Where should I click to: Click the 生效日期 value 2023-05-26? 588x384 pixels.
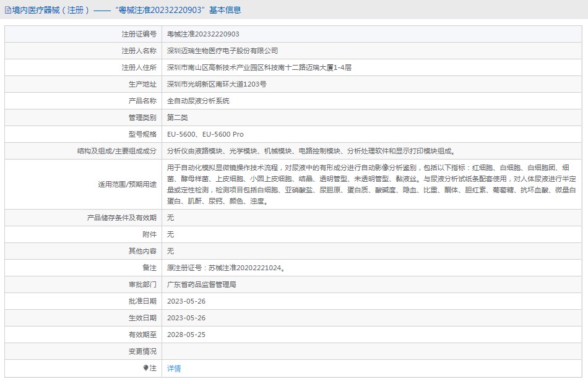(x=186, y=318)
